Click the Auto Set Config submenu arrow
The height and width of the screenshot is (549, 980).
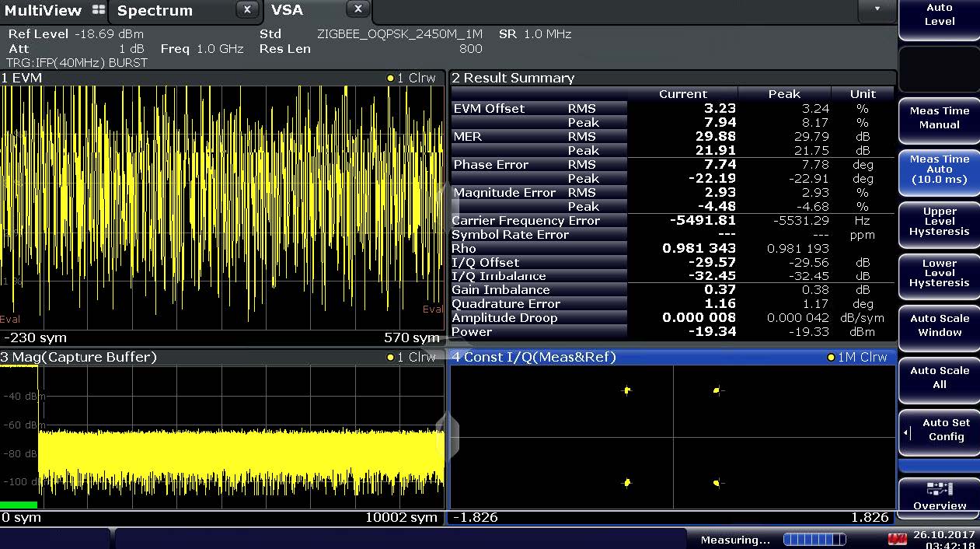906,433
